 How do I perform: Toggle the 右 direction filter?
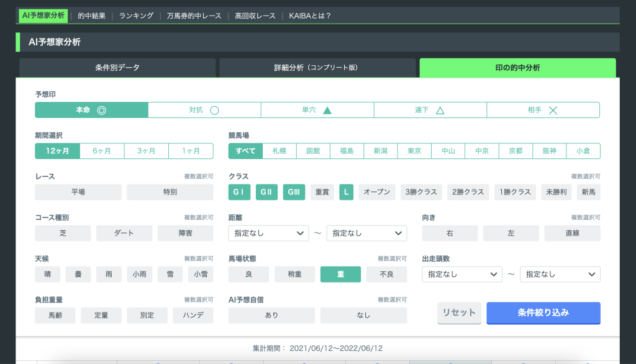[x=450, y=234]
